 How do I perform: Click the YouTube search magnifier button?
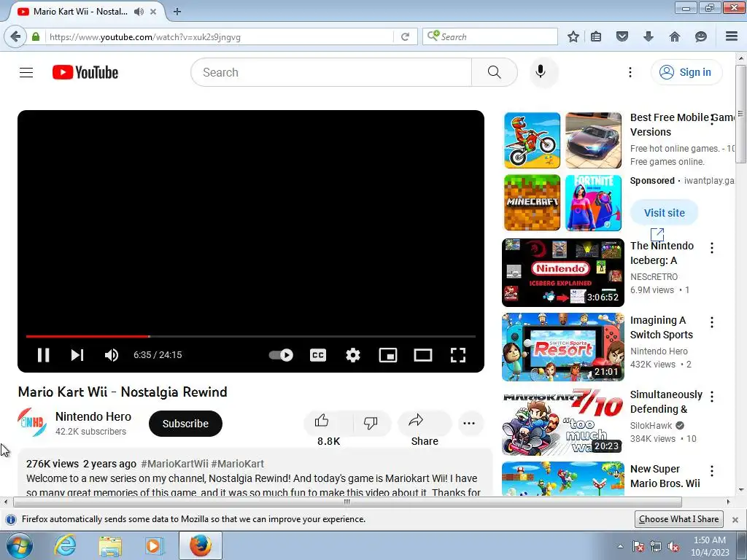point(495,72)
